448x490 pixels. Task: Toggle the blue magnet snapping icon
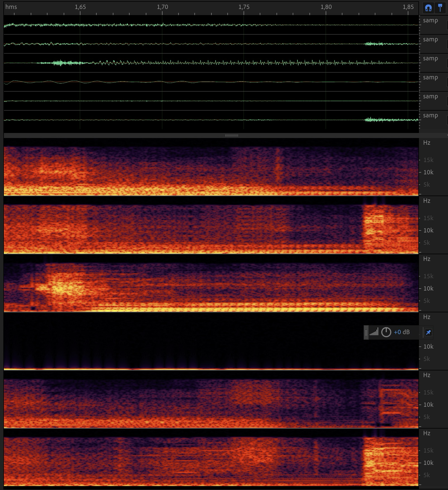click(428, 8)
